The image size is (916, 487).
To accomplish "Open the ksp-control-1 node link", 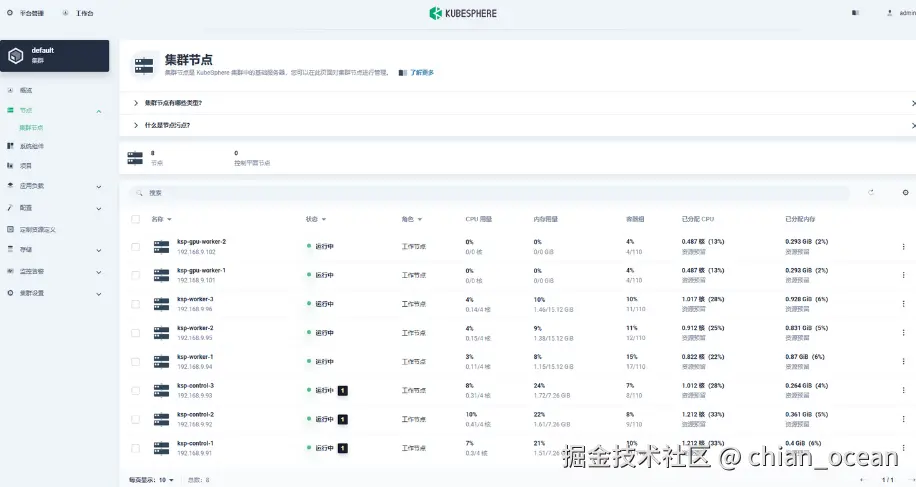I will click(x=195, y=443).
